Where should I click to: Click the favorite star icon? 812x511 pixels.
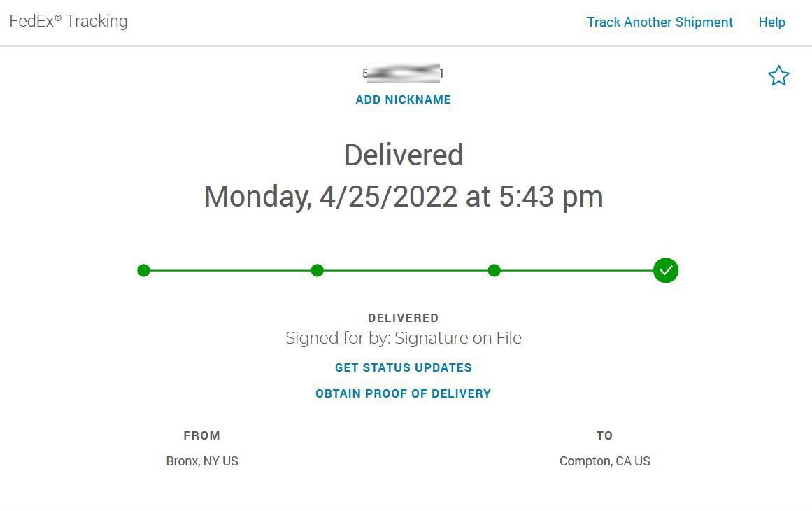pyautogui.click(x=778, y=76)
